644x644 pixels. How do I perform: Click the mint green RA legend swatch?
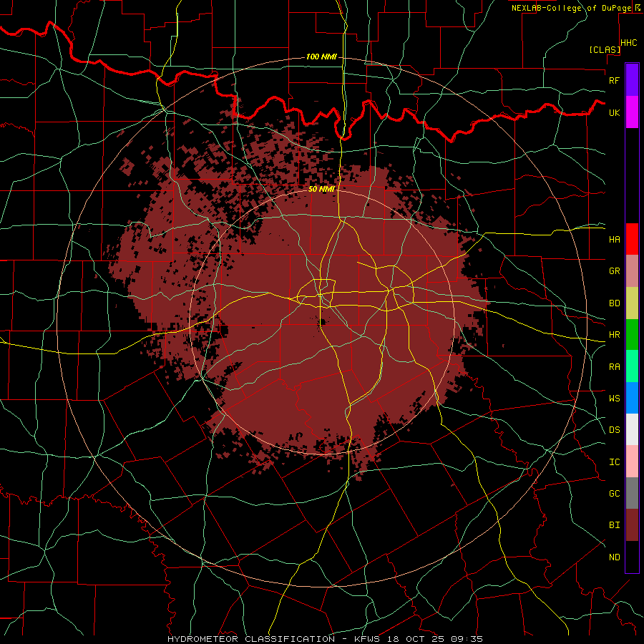click(x=632, y=366)
